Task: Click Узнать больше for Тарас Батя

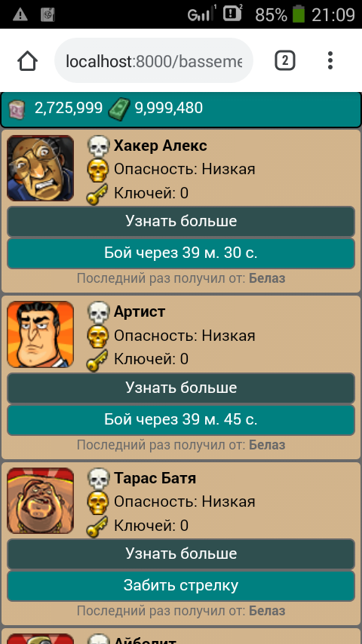Action: (181, 554)
